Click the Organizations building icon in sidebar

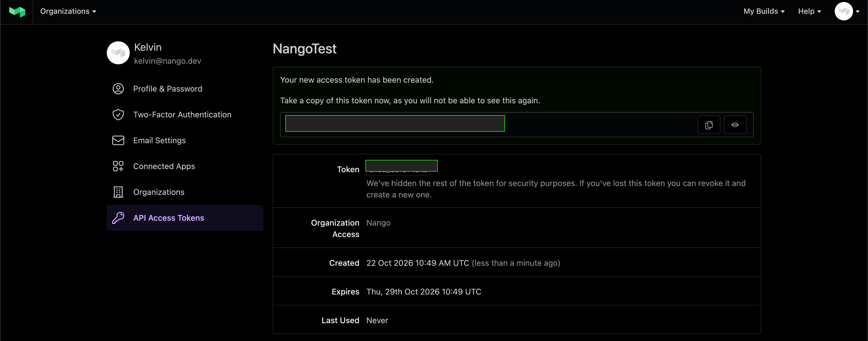click(118, 192)
